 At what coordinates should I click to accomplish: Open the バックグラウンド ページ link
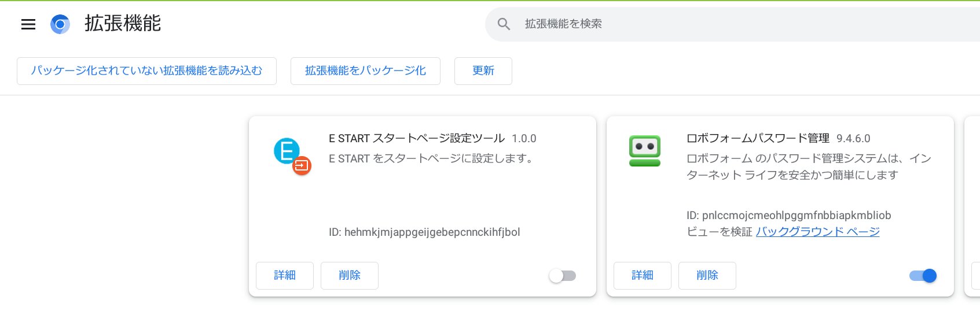(x=817, y=232)
